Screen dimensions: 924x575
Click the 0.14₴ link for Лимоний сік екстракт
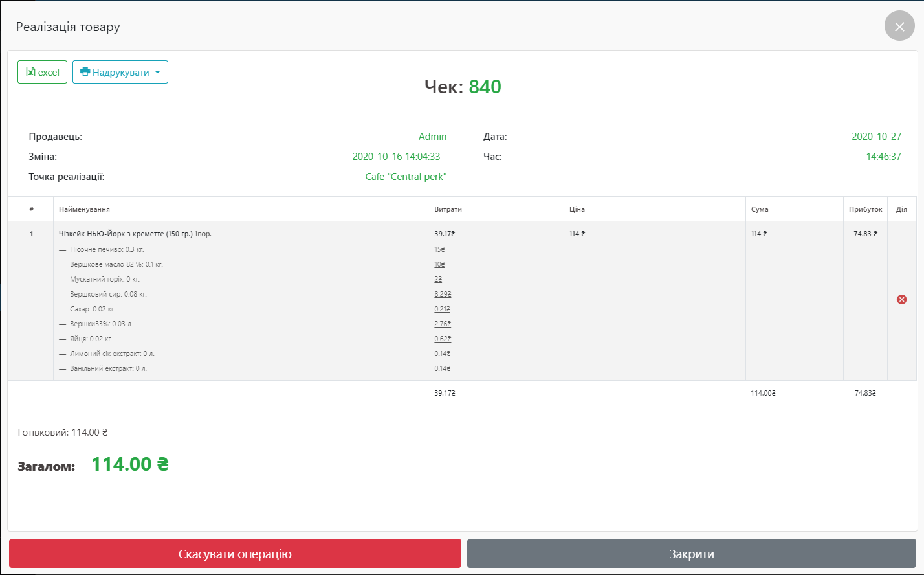pos(442,354)
